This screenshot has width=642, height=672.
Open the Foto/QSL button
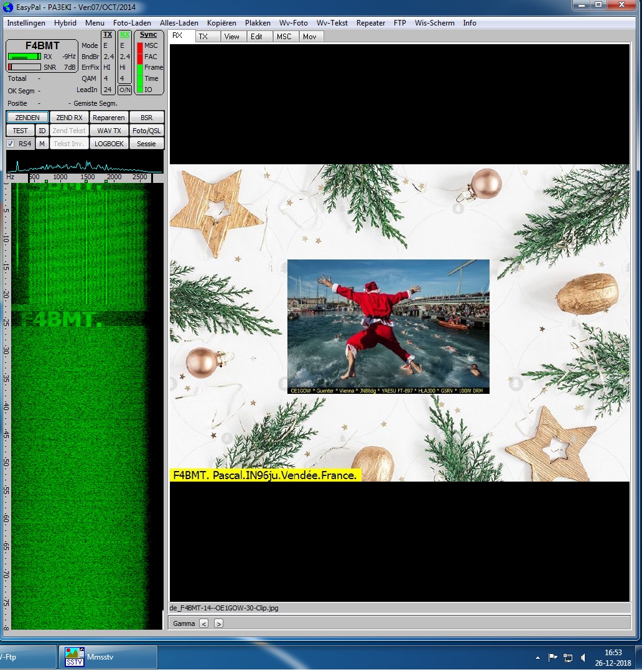click(x=147, y=131)
